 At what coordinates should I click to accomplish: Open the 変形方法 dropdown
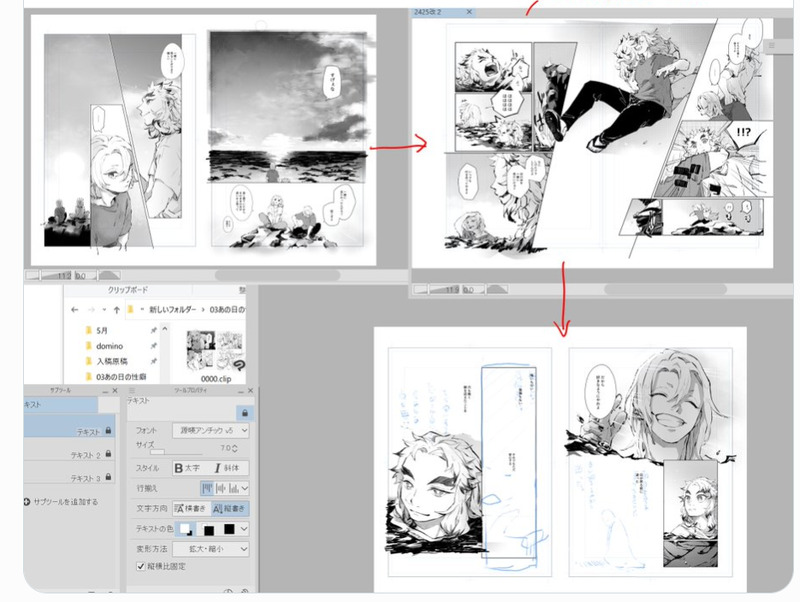[x=211, y=549]
